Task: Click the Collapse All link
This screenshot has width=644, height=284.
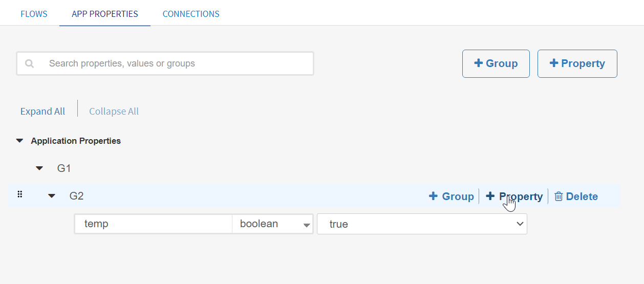Action: click(114, 111)
